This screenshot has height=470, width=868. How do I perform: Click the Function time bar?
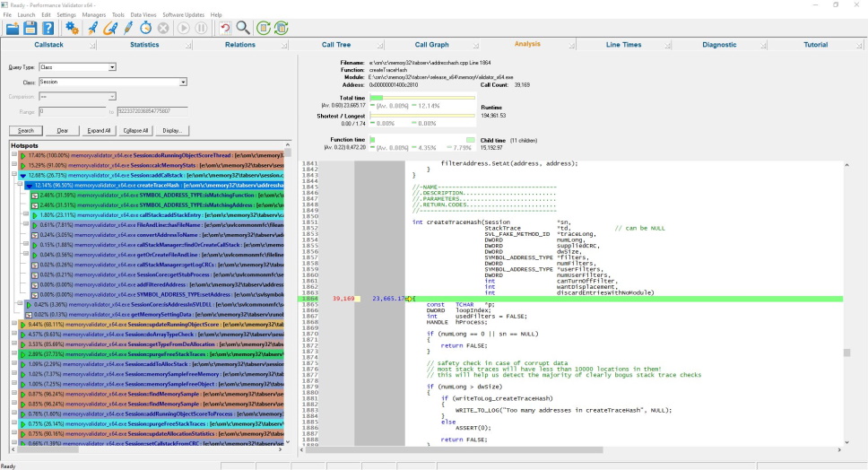(x=422, y=140)
